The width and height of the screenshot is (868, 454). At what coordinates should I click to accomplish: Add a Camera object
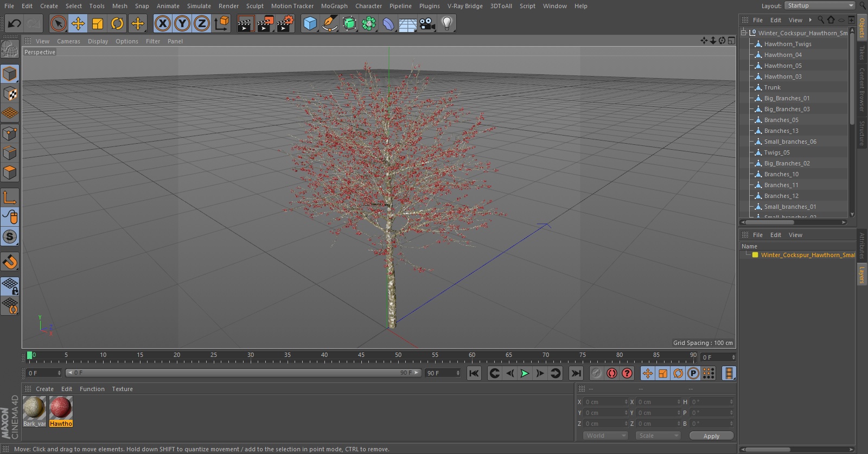[x=427, y=23]
